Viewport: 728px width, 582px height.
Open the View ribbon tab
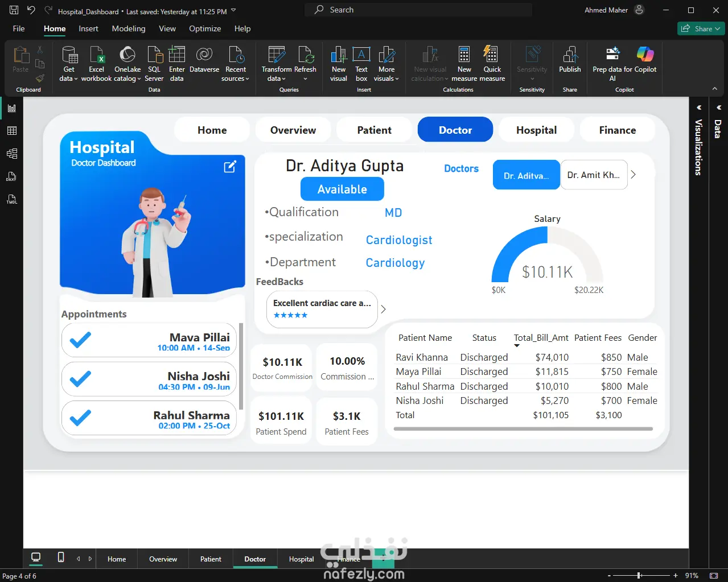pyautogui.click(x=167, y=28)
